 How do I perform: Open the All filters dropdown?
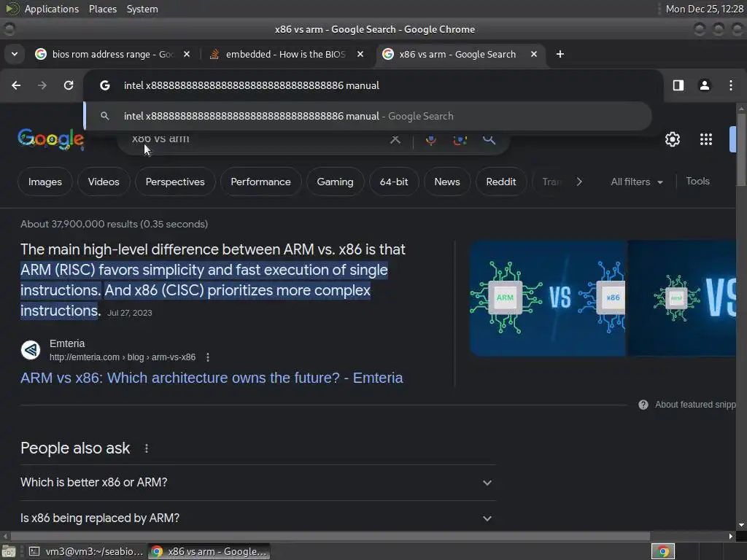pos(637,182)
